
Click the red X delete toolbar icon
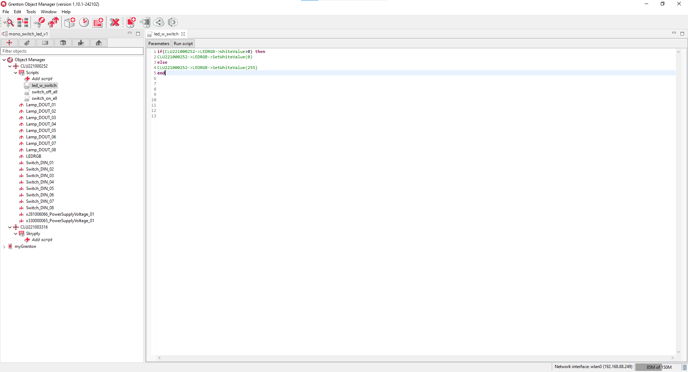pos(115,22)
